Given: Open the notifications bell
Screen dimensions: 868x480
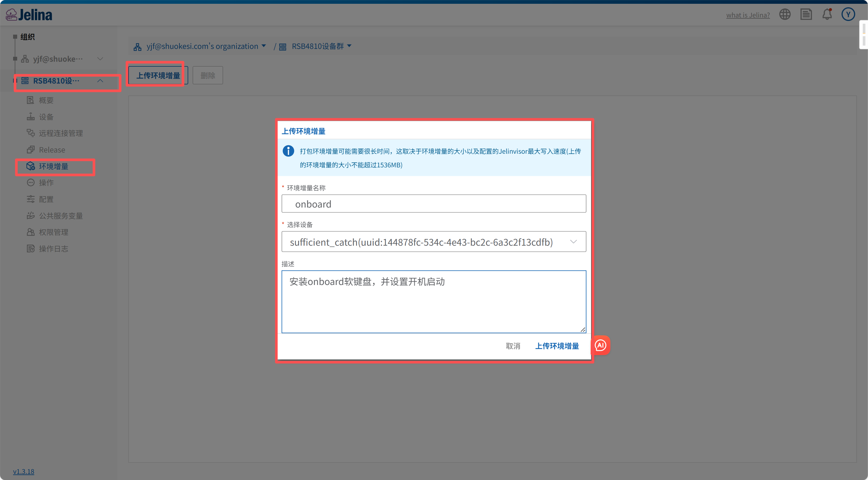Looking at the screenshot, I should [x=827, y=14].
